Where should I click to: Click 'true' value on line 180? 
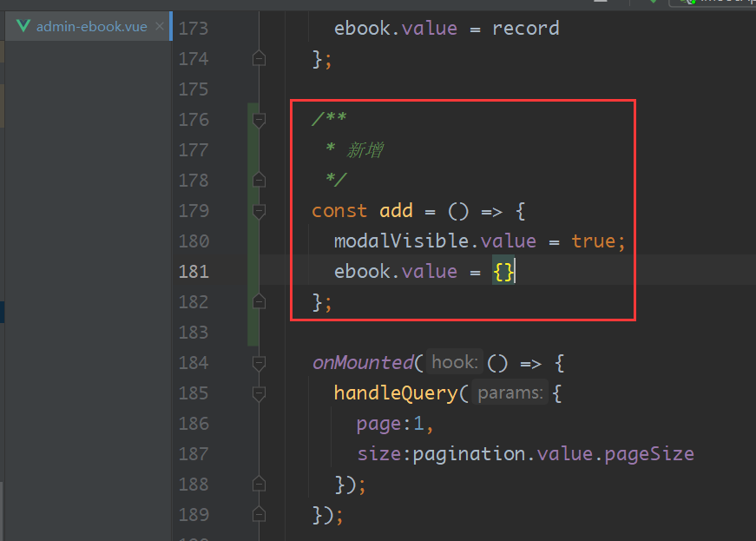tap(594, 241)
